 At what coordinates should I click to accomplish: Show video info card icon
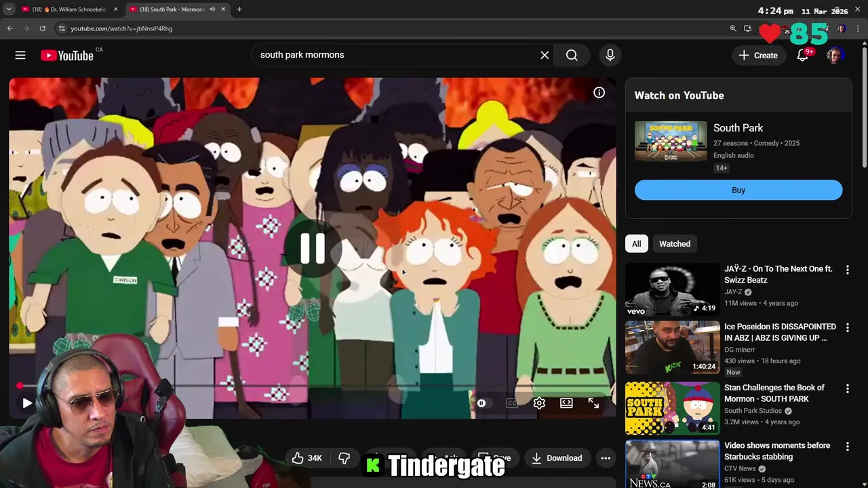[599, 93]
